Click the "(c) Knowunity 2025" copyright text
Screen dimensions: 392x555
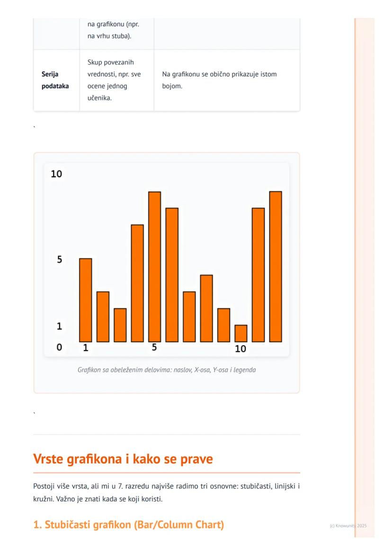348,526
